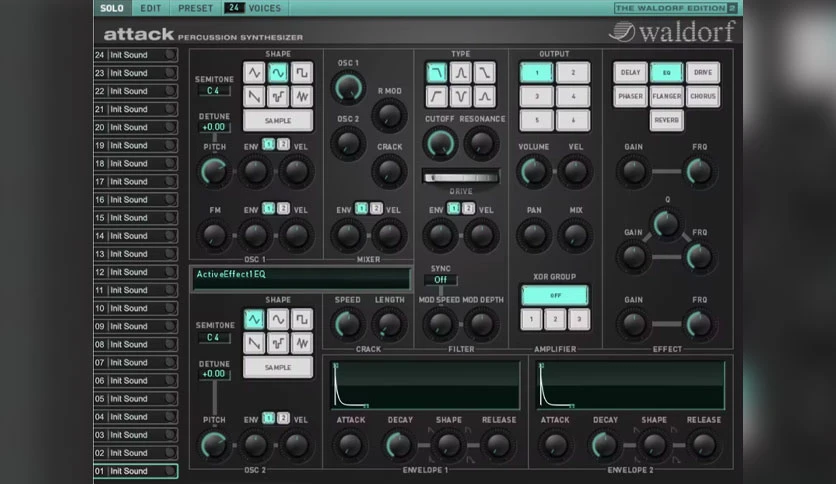Select the noise shape in OSC 1
The width and height of the screenshot is (836, 484).
tap(302, 96)
